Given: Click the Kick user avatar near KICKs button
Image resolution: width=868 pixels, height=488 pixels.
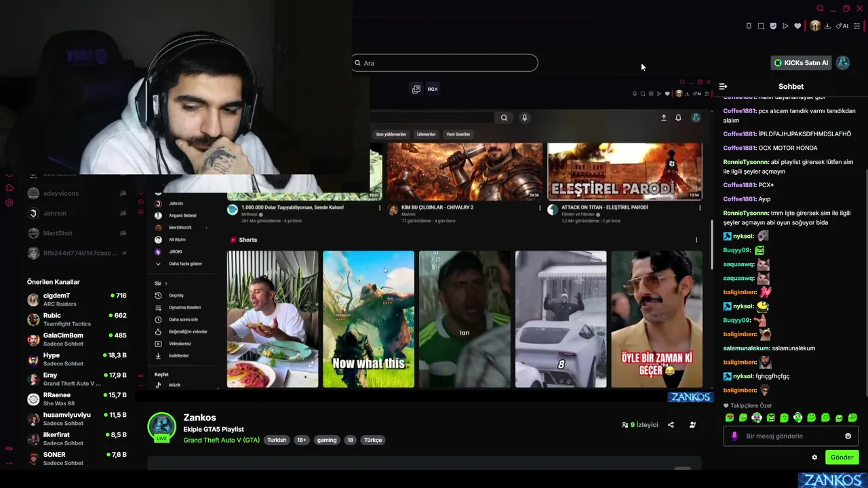Looking at the screenshot, I should click(x=843, y=63).
